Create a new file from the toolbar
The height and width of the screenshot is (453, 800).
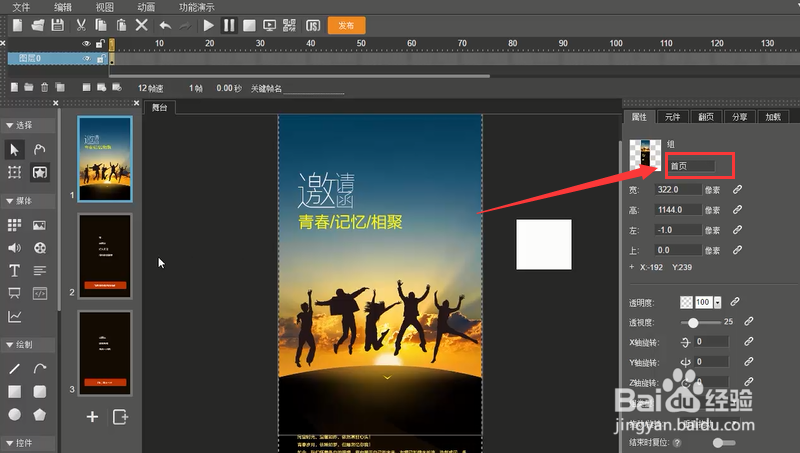[x=17, y=25]
